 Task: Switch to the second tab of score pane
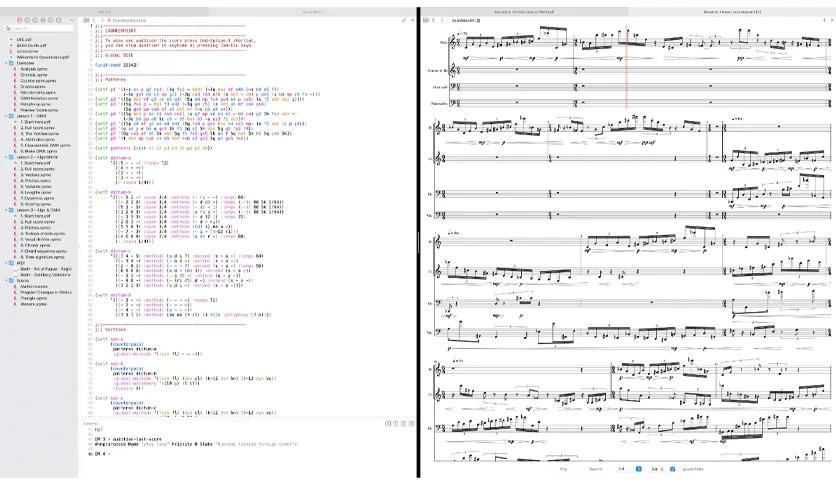click(731, 11)
